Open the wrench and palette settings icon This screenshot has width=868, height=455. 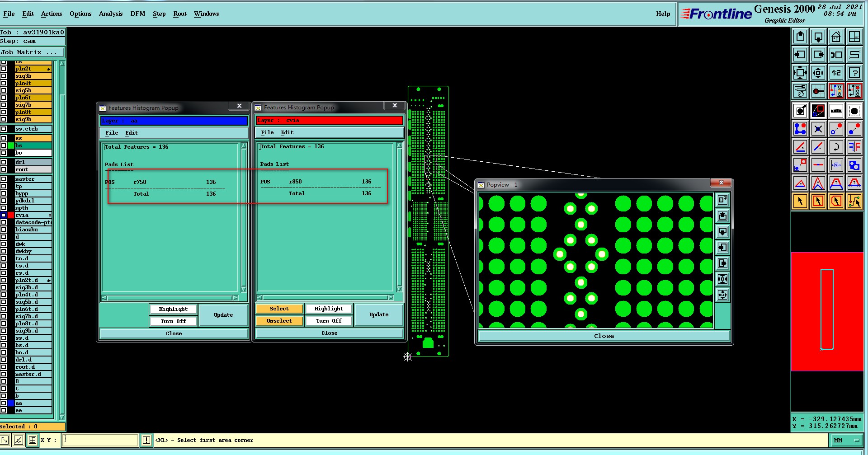point(800,91)
